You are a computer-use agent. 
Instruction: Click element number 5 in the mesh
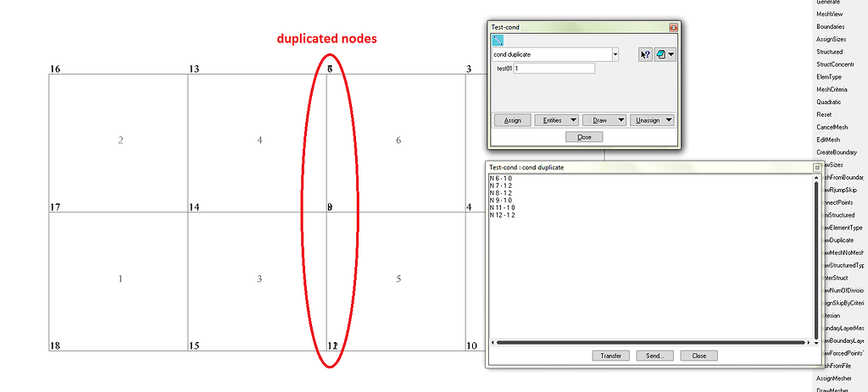point(398,279)
